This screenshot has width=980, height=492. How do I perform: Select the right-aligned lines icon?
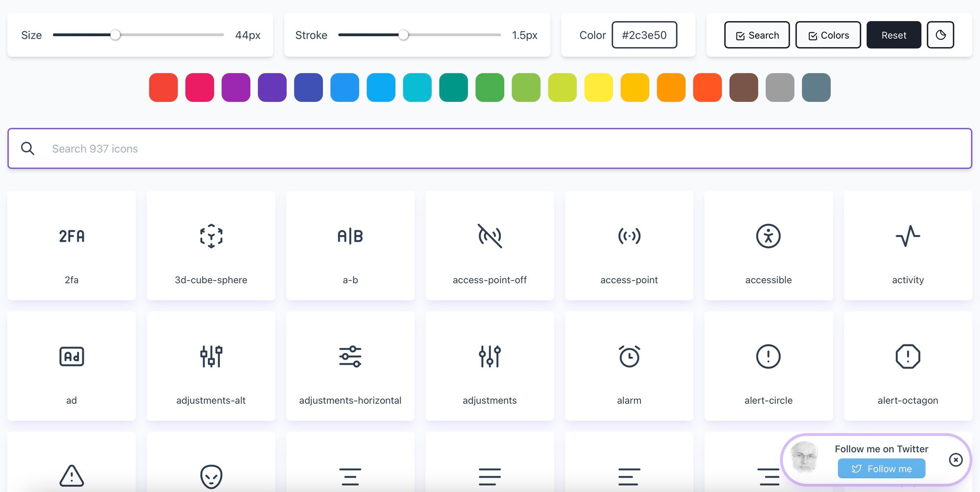pyautogui.click(x=768, y=476)
